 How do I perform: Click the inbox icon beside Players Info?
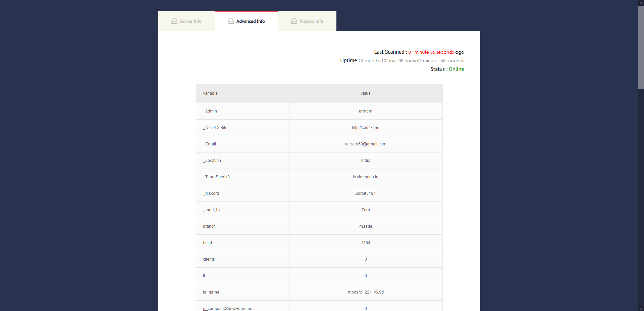click(294, 21)
